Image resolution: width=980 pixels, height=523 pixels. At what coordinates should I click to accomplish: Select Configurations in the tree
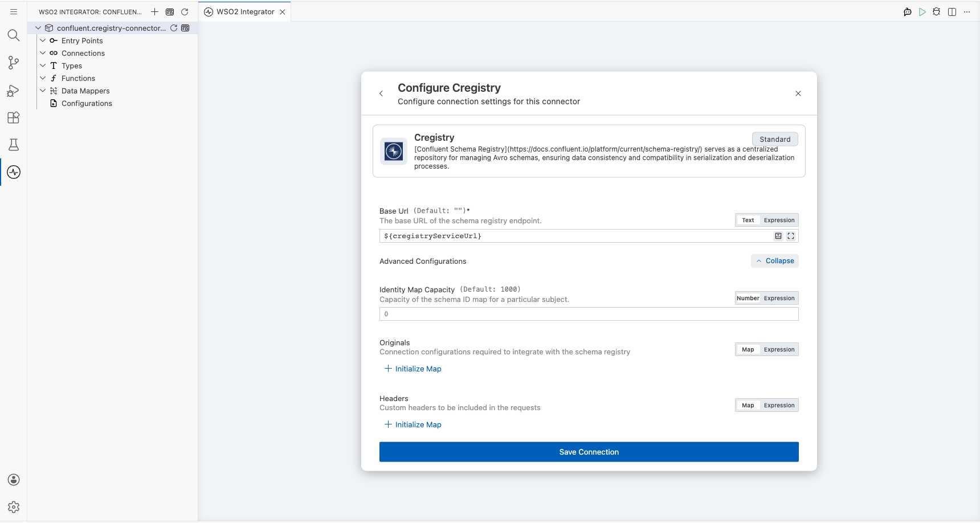coord(87,103)
